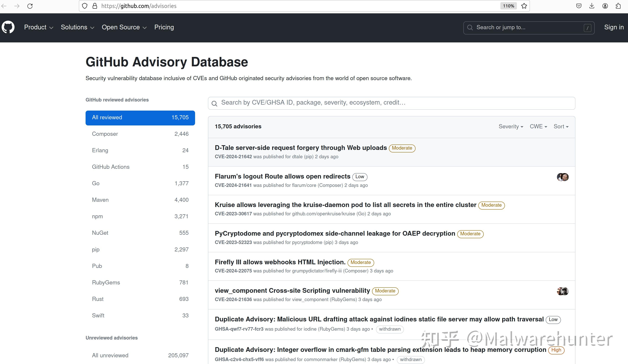This screenshot has height=364, width=628.
Task: Click the Save to Pocket icon
Action: coord(579,6)
